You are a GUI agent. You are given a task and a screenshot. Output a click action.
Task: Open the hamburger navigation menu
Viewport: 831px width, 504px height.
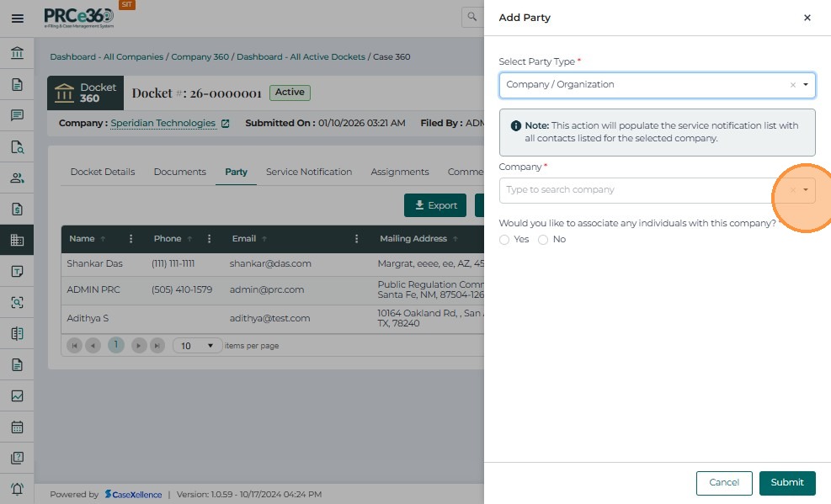click(x=17, y=18)
